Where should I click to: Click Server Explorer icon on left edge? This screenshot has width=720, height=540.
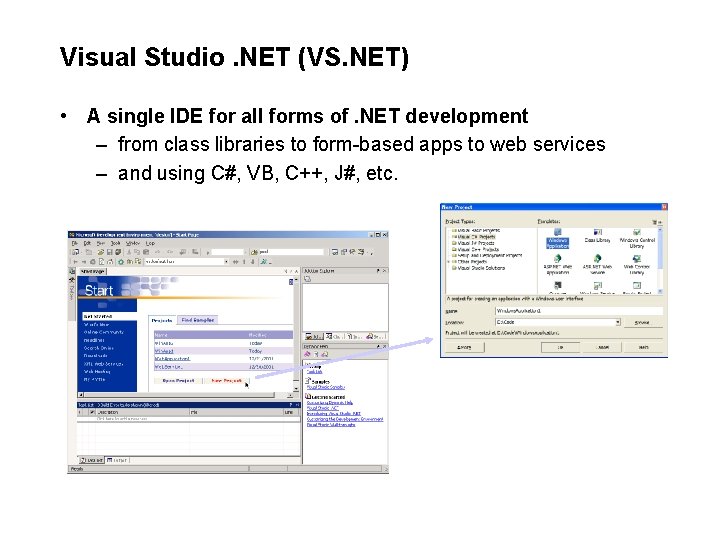(x=72, y=271)
